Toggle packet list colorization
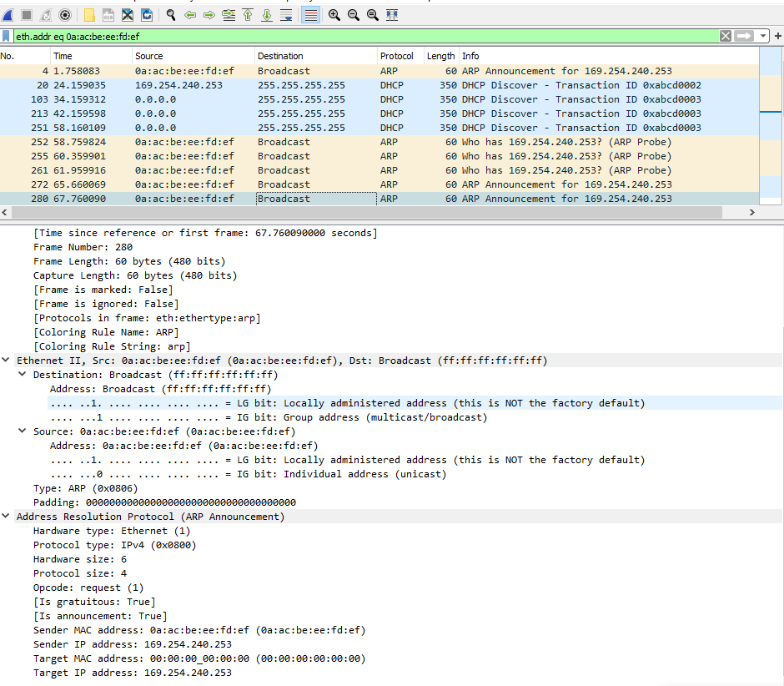 coord(310,15)
